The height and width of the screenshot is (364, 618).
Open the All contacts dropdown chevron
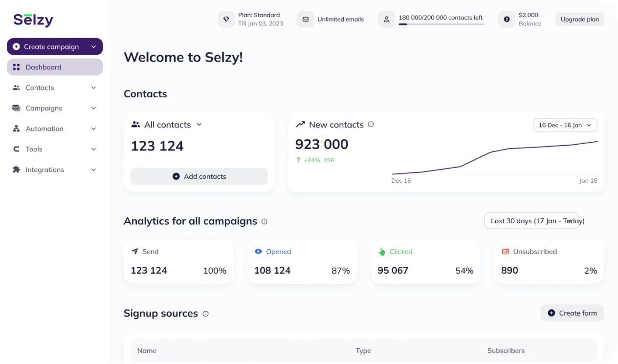[199, 125]
